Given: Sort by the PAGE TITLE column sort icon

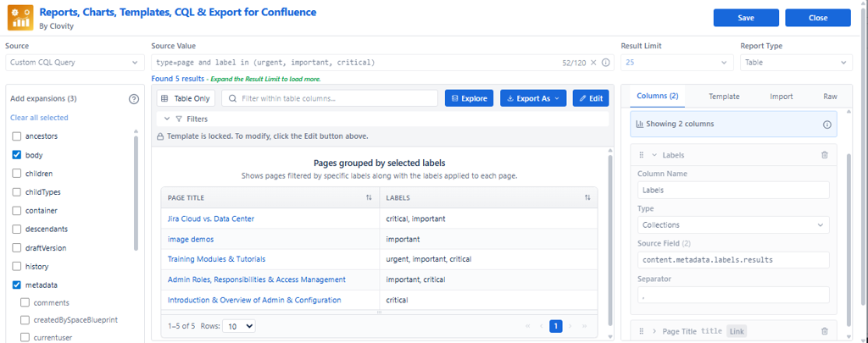Looking at the screenshot, I should (369, 197).
